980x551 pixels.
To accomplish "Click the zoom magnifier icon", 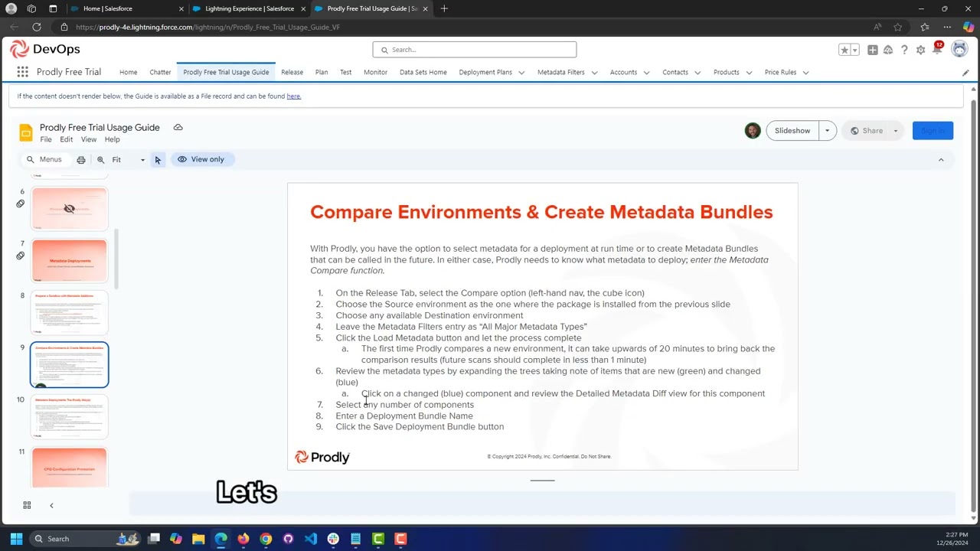I will click(100, 159).
